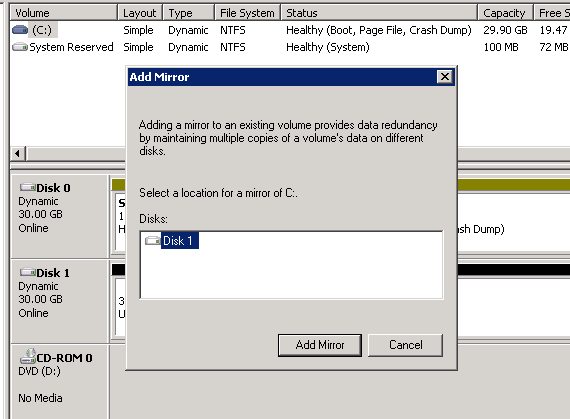This screenshot has width=570, height=419.
Task: Confirm with the Add Mirror button
Action: pos(320,345)
